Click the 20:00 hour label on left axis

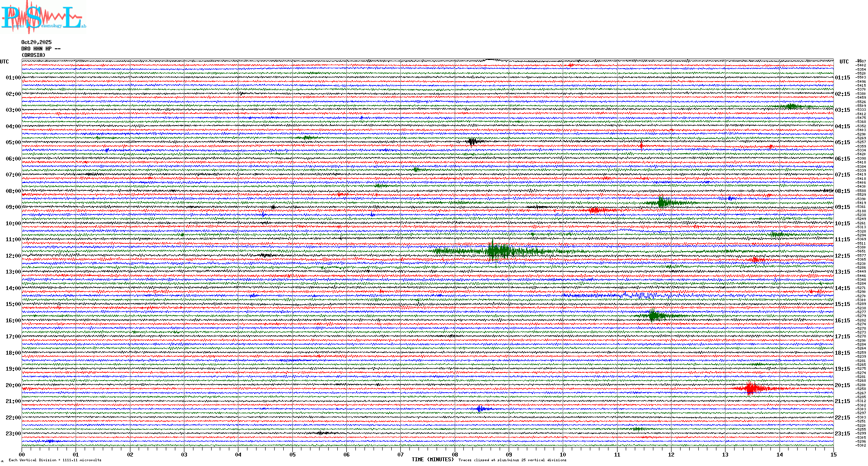tap(13, 385)
